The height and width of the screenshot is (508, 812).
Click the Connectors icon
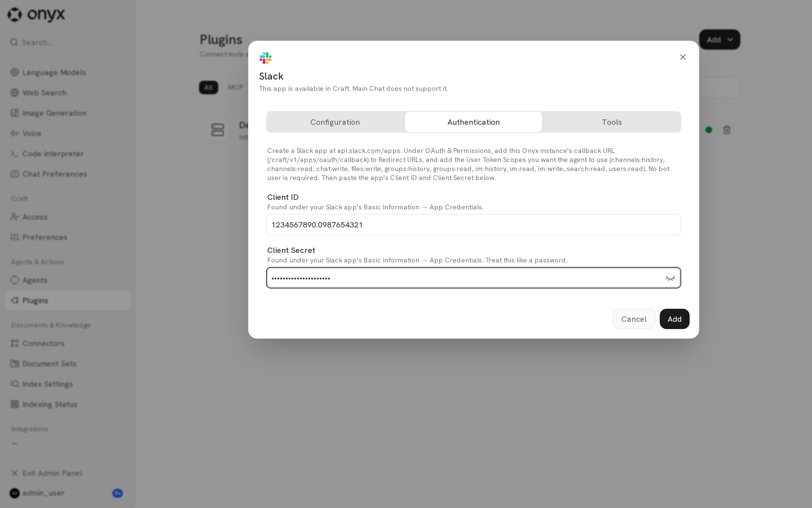pos(14,343)
